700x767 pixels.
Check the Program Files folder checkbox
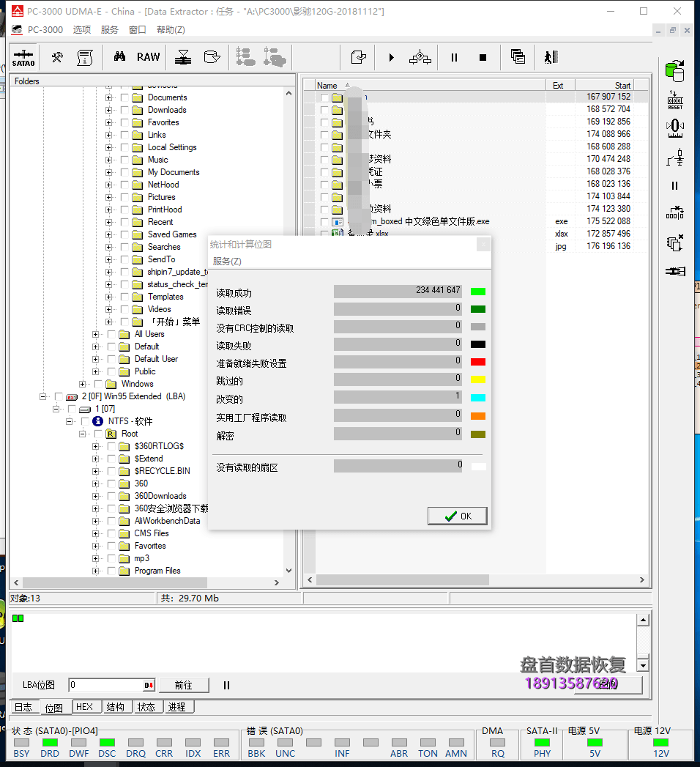click(x=111, y=571)
